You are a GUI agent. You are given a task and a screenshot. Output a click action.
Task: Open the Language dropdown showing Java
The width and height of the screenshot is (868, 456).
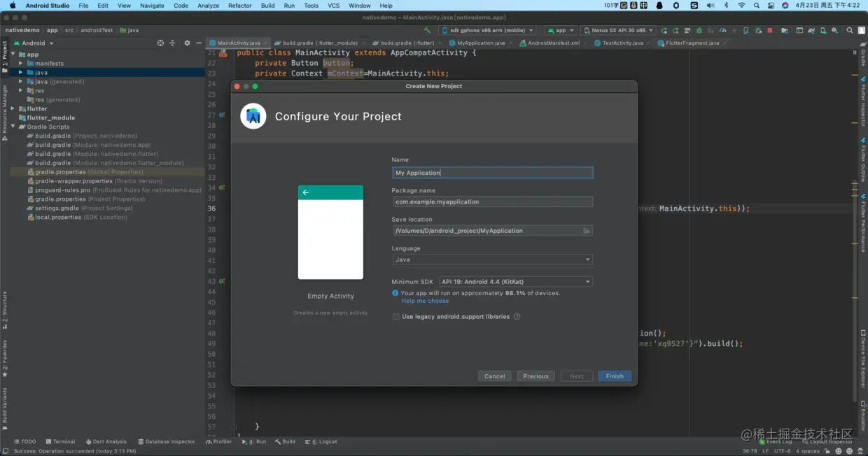[492, 259]
